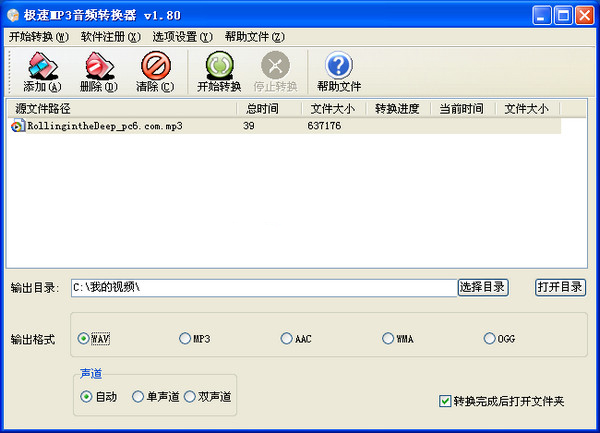This screenshot has height=433, width=600.
Task: Maximize the converter window
Action: click(563, 16)
